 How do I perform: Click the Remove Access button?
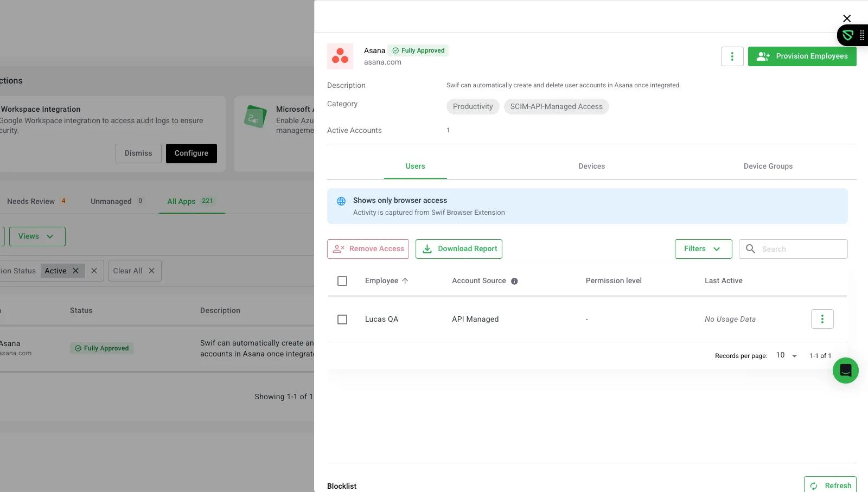point(368,249)
